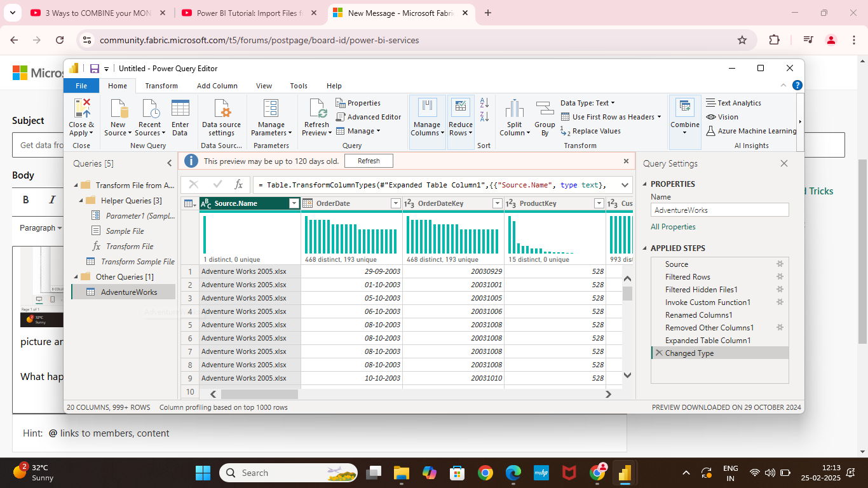Click the Split Column icon
The width and height of the screenshot is (868, 488).
point(514,109)
